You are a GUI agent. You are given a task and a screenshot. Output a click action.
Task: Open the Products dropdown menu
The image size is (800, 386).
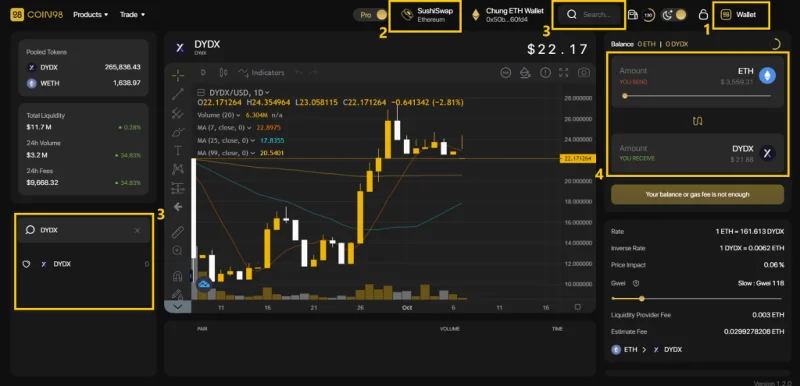pos(90,15)
